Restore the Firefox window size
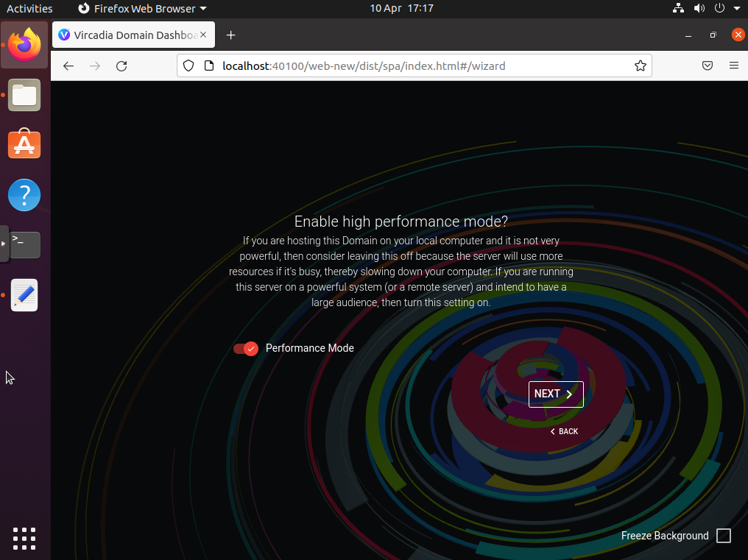 point(713,35)
